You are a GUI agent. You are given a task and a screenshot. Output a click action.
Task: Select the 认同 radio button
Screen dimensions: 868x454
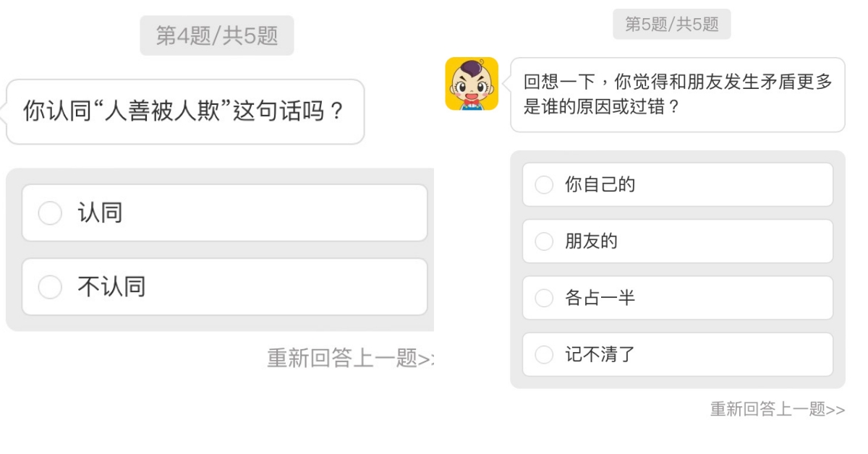click(x=50, y=213)
